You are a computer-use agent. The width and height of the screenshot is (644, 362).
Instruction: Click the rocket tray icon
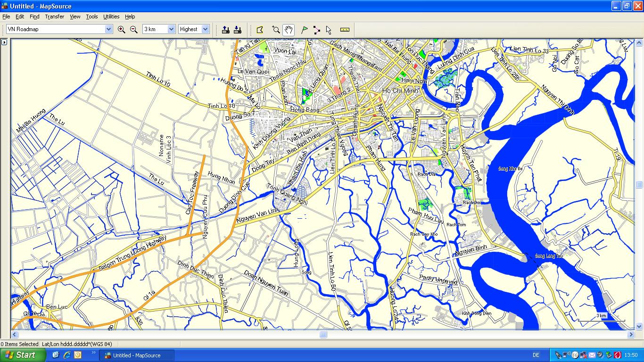click(559, 355)
